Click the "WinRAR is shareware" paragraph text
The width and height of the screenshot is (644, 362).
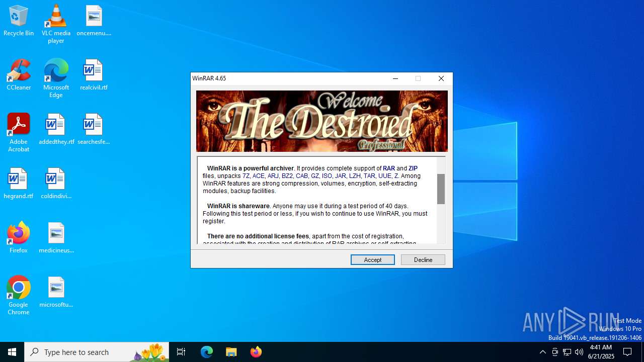[315, 214]
